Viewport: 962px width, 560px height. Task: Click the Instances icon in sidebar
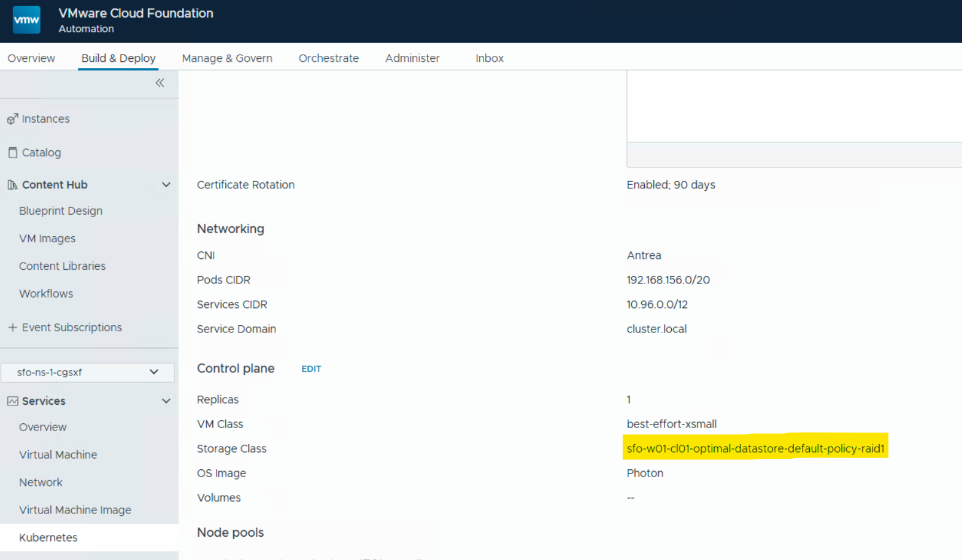[x=12, y=119]
